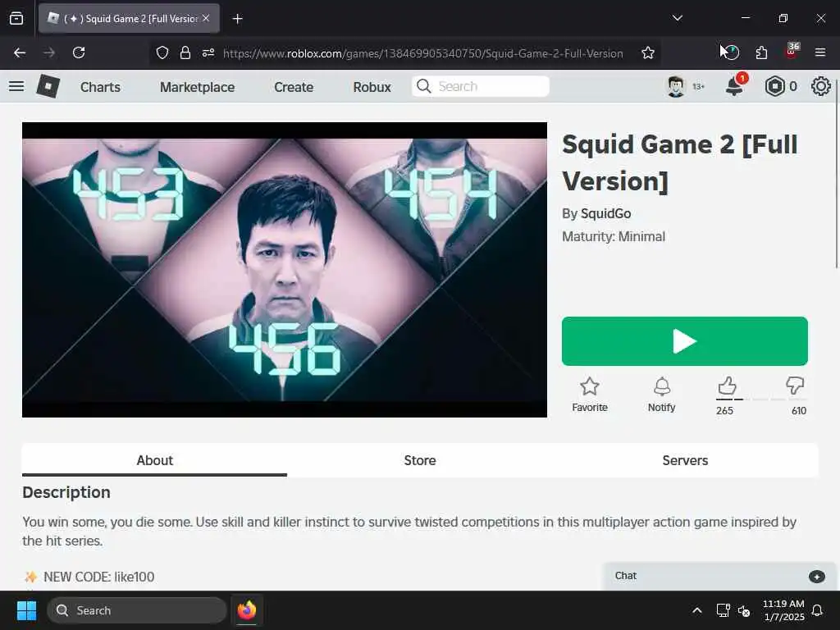Open the Windows Start menu
Viewport: 840px width, 630px height.
[x=26, y=610]
